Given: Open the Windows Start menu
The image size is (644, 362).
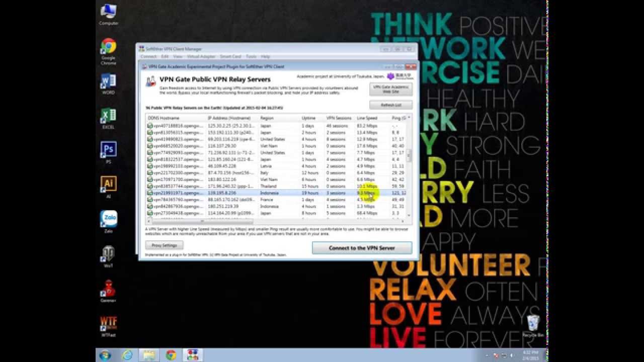Looking at the screenshot, I should point(105,355).
